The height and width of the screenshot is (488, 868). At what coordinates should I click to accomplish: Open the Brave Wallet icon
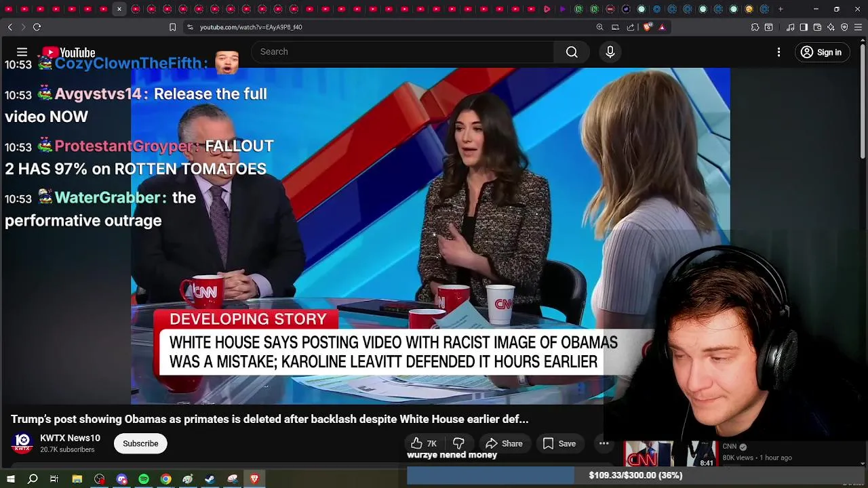click(x=817, y=27)
